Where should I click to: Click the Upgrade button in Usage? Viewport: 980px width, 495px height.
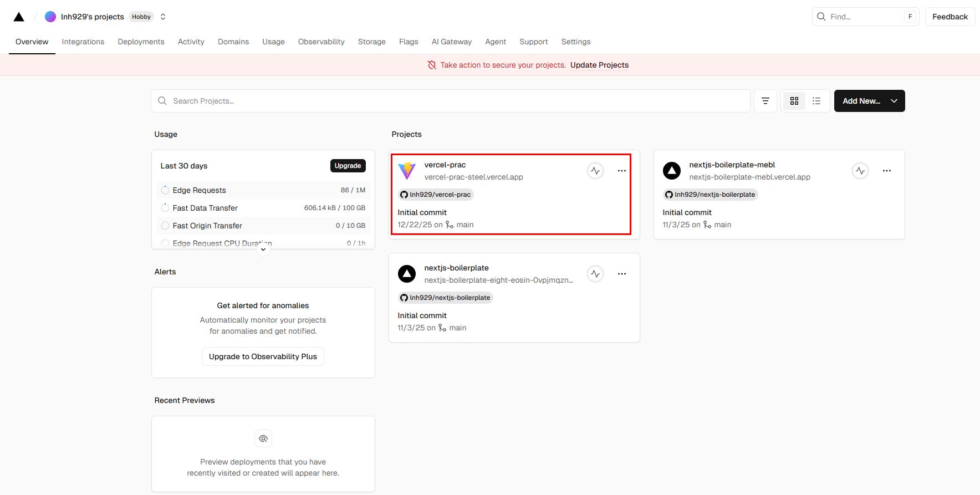pos(348,166)
